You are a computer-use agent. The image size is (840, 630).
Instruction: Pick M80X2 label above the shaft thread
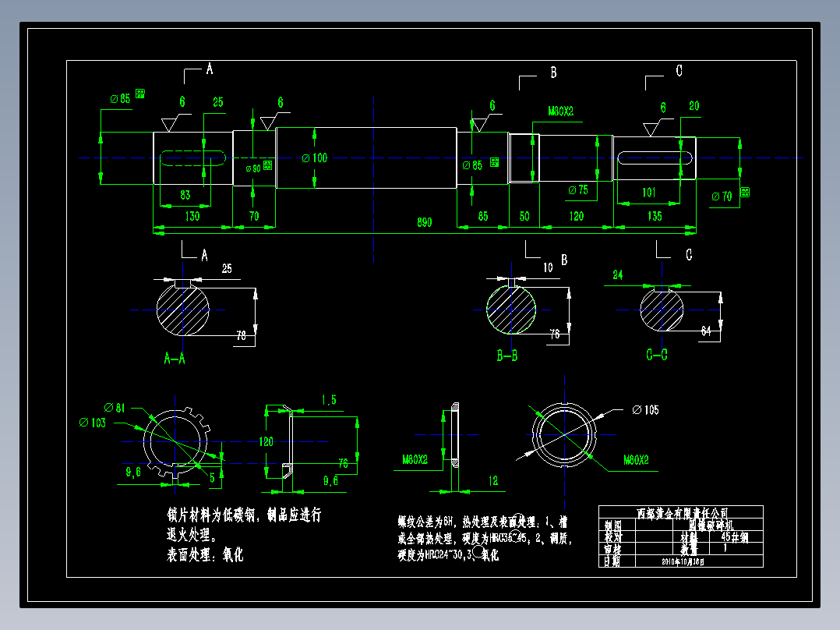(x=560, y=111)
